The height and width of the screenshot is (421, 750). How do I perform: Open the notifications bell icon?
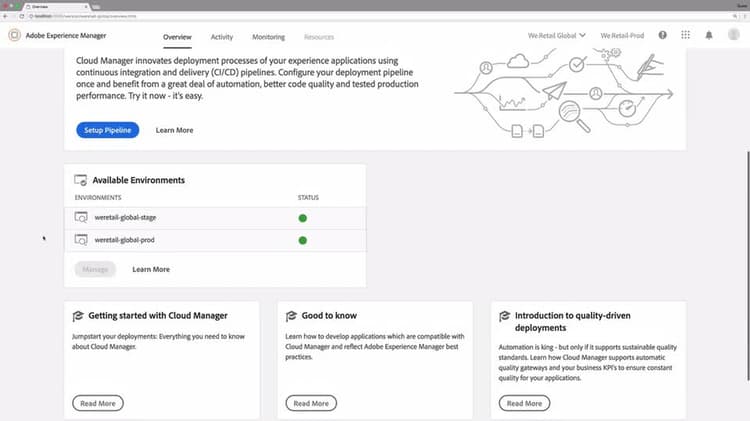pos(709,35)
